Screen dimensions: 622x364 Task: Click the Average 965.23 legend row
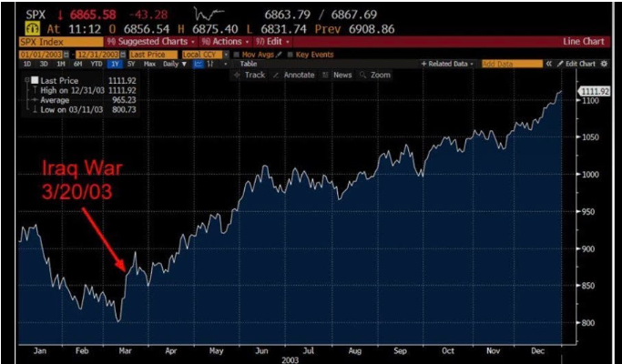(x=85, y=100)
